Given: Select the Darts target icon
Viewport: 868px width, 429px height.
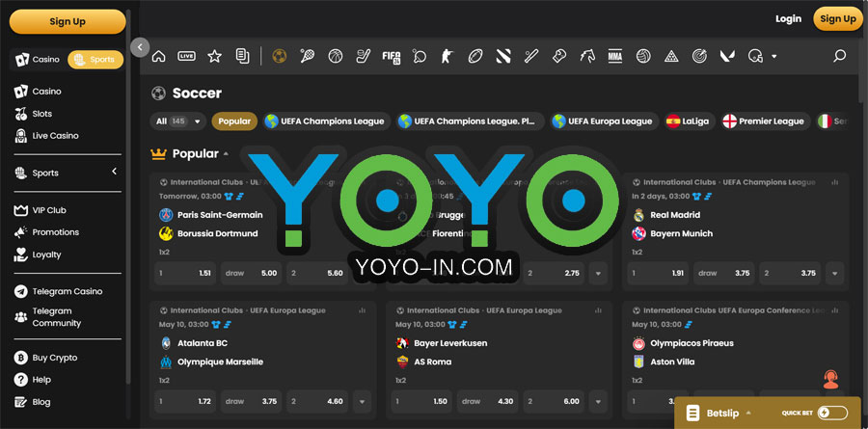Looking at the screenshot, I should pos(700,56).
